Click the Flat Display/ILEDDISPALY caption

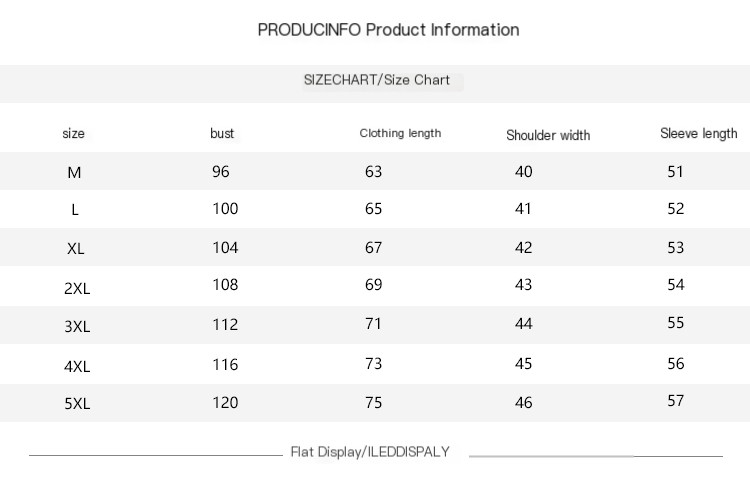tap(370, 452)
